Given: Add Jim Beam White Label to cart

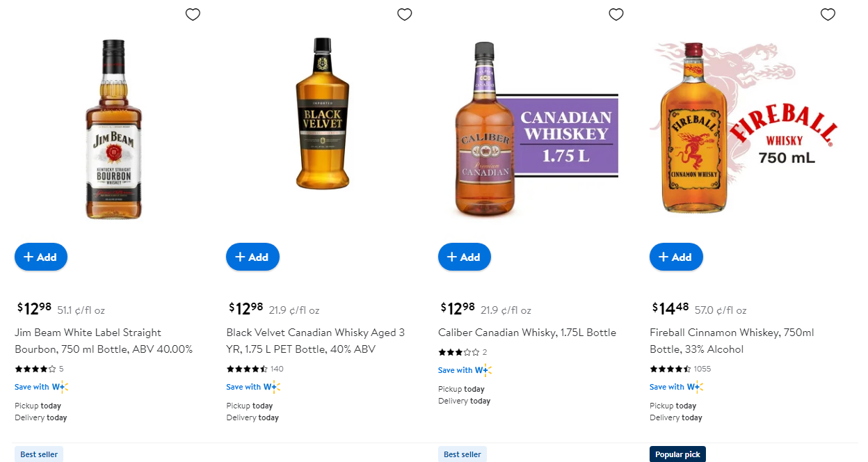Looking at the screenshot, I should pos(41,257).
